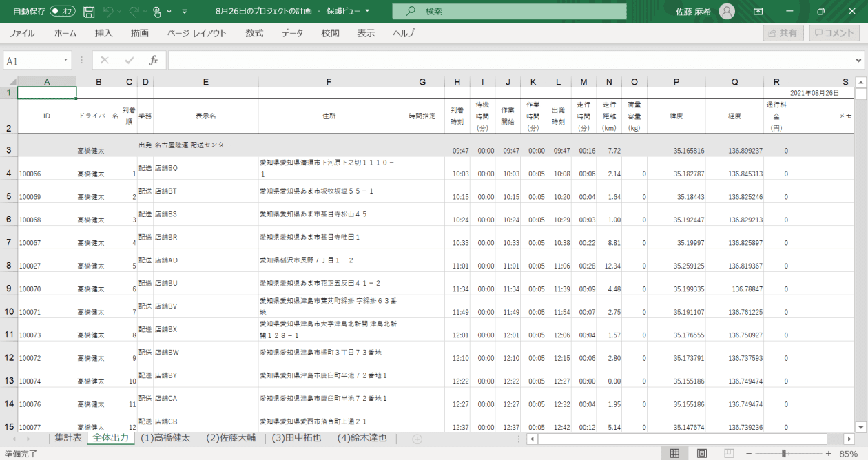Switch to Normal view icon
Viewport: 868px width, 460px height.
(x=675, y=453)
